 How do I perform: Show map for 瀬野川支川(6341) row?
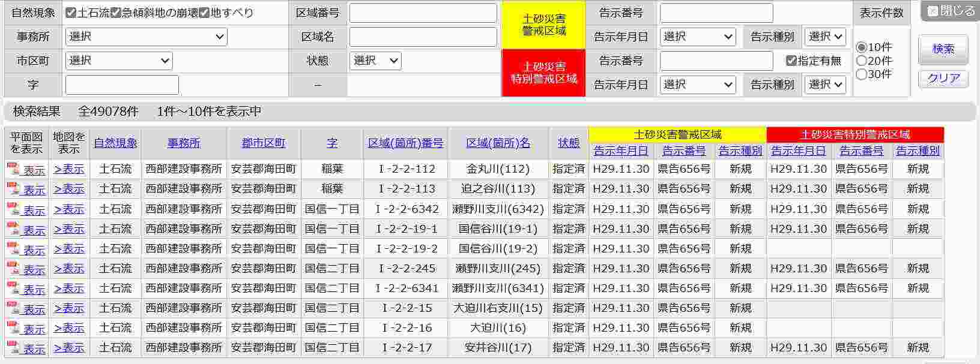coord(69,289)
